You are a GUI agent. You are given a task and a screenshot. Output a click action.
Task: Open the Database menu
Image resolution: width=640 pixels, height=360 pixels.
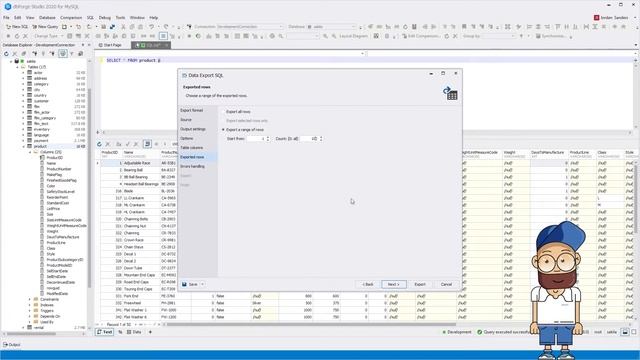tap(47, 18)
